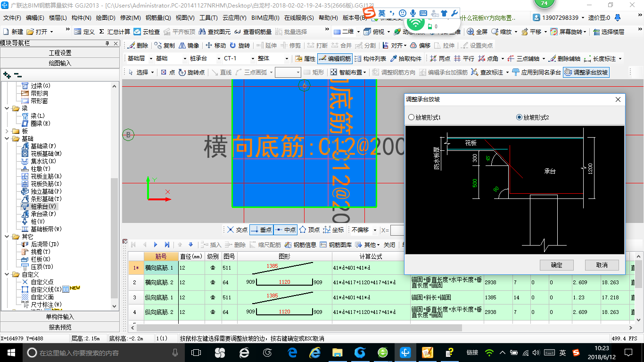The image size is (644, 362).
Task: Collapse the 基础 foundation tree folder
Action: click(x=7, y=139)
